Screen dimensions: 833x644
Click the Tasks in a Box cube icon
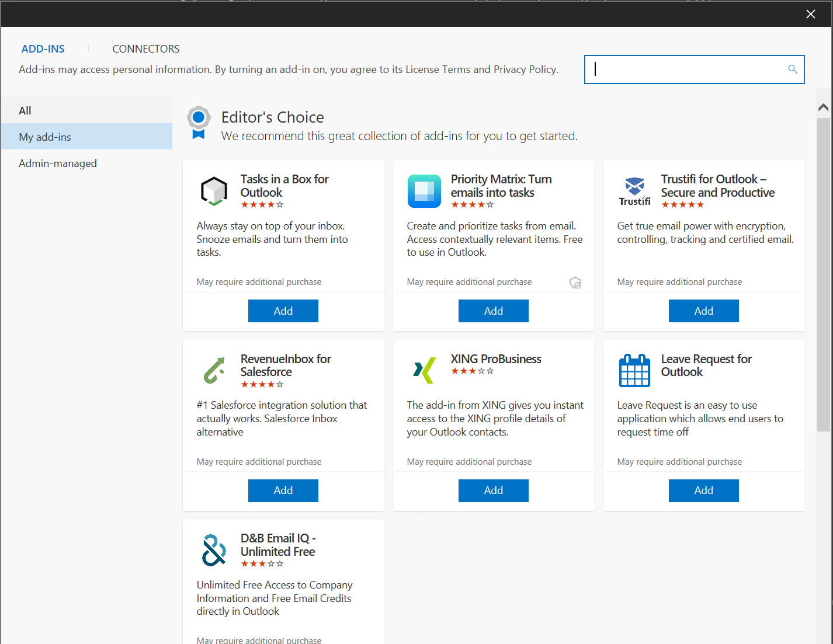coord(214,192)
